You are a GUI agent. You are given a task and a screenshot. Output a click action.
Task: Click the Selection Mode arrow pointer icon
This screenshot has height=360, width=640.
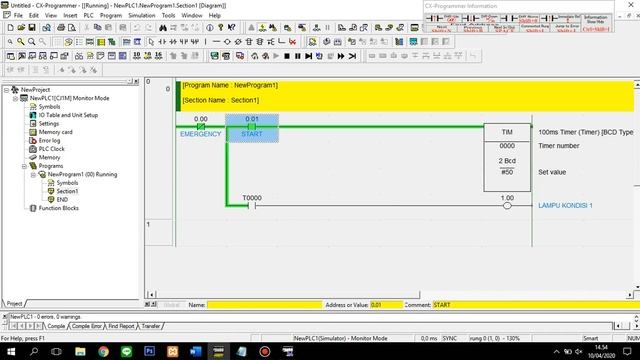click(x=151, y=42)
